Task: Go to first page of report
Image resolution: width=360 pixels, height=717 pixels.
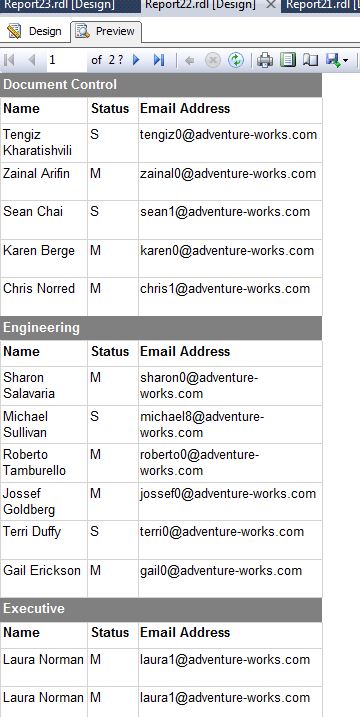Action: click(x=9, y=60)
